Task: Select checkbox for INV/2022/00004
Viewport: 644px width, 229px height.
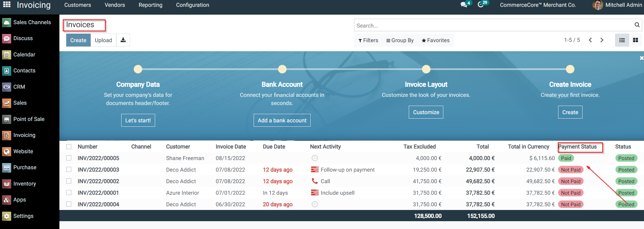Action: (x=69, y=204)
